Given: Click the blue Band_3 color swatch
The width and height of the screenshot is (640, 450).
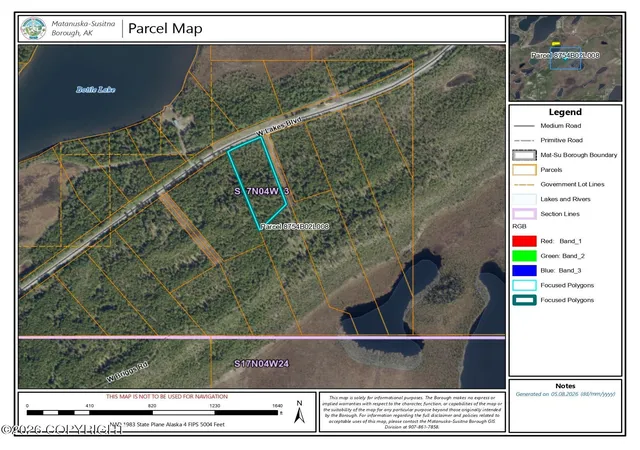Looking at the screenshot, I should pos(524,270).
